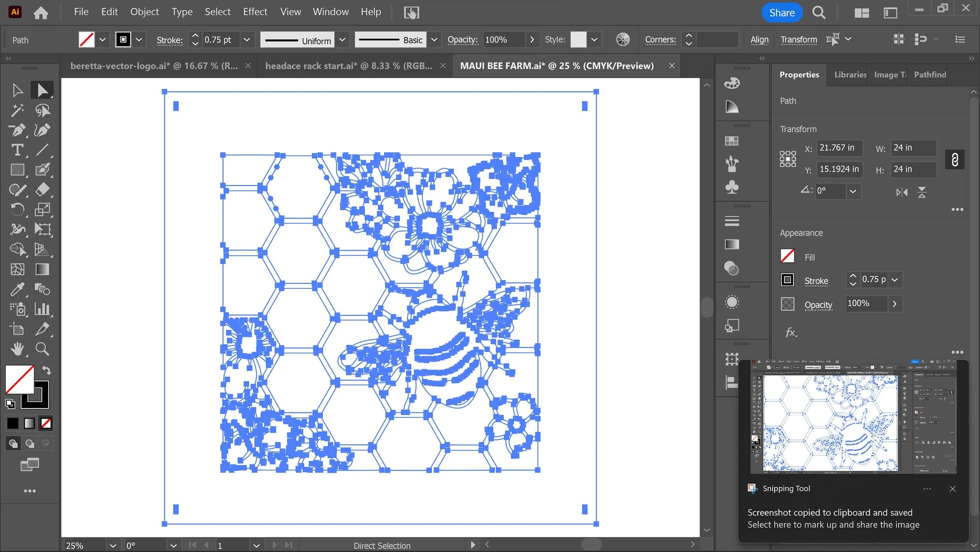The height and width of the screenshot is (552, 980).
Task: Go to Illustrator Home screen
Action: [41, 13]
